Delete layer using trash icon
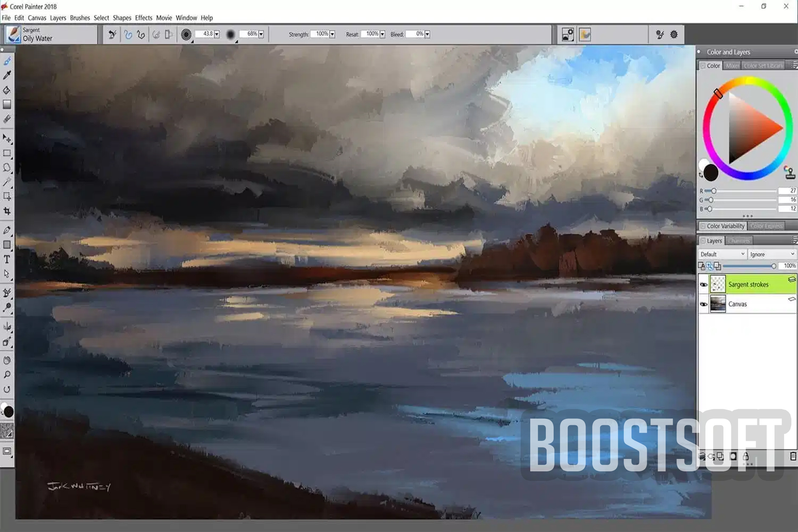 [793, 456]
